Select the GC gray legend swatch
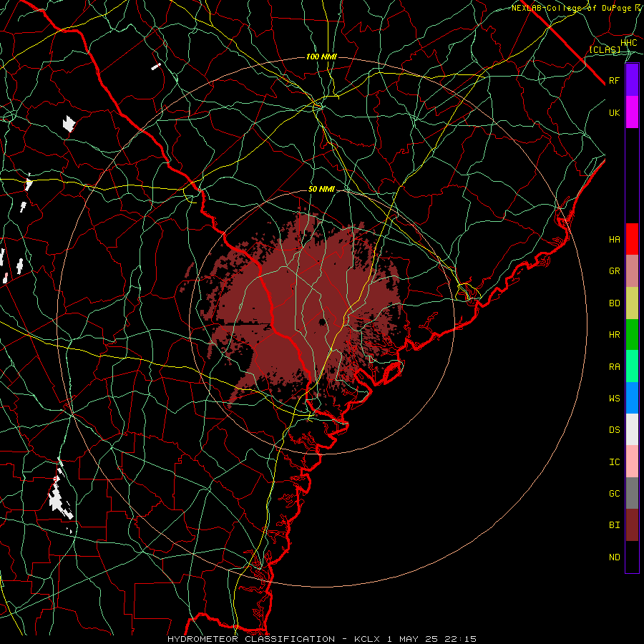Viewport: 644px width, 644px height. pos(632,493)
